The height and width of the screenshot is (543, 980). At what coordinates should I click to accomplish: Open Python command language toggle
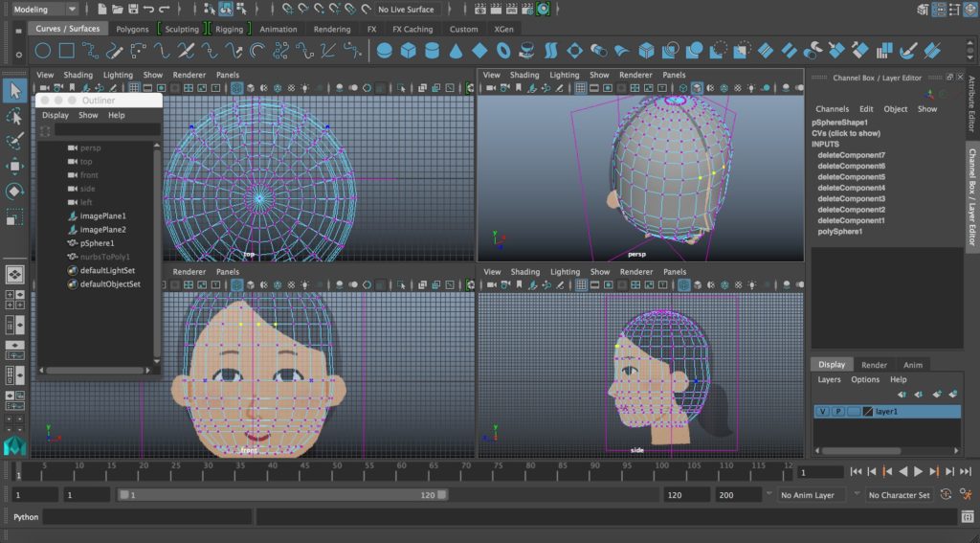coord(26,517)
